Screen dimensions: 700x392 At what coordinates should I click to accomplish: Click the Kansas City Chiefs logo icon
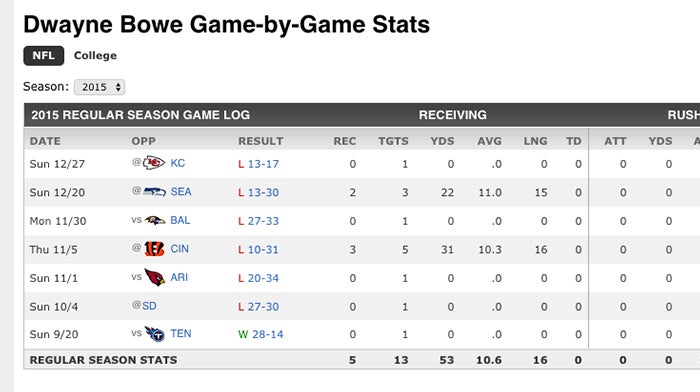click(x=154, y=163)
